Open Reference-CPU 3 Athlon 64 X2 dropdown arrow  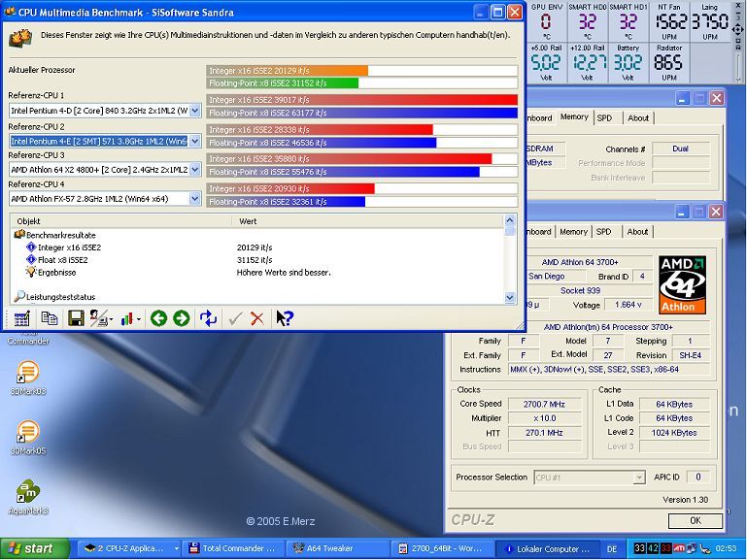194,170
